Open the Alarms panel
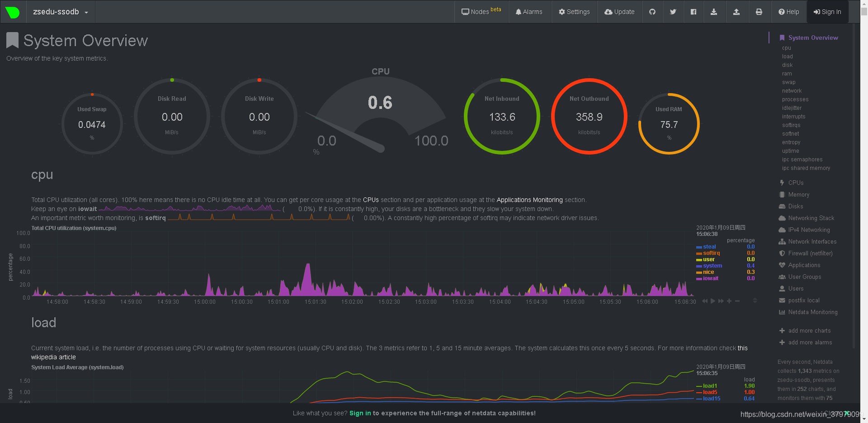868x423 pixels. coord(529,12)
